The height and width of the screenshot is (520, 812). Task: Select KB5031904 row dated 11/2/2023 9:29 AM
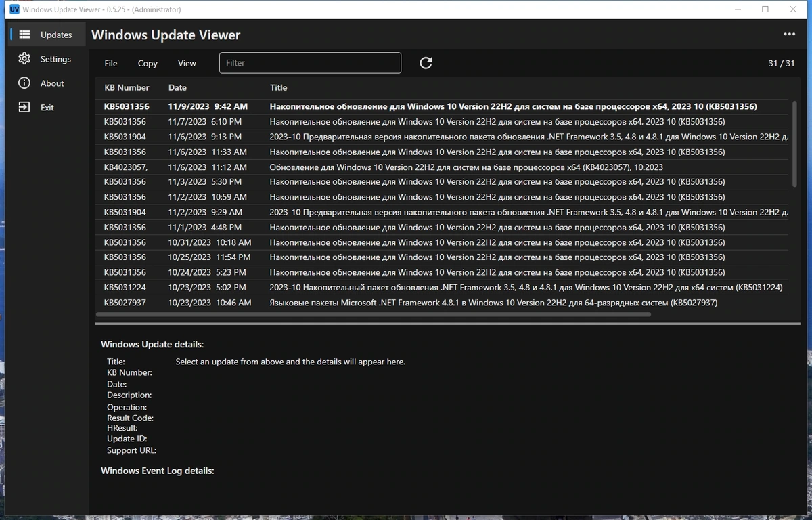point(443,212)
